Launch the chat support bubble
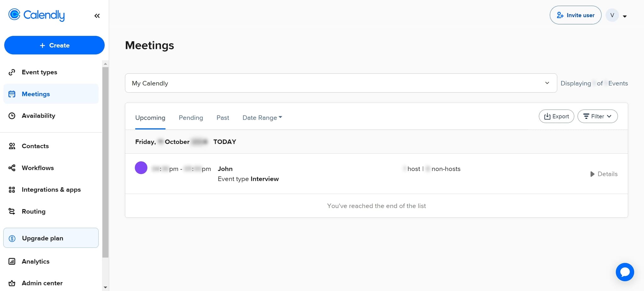The height and width of the screenshot is (291, 644). click(x=625, y=272)
